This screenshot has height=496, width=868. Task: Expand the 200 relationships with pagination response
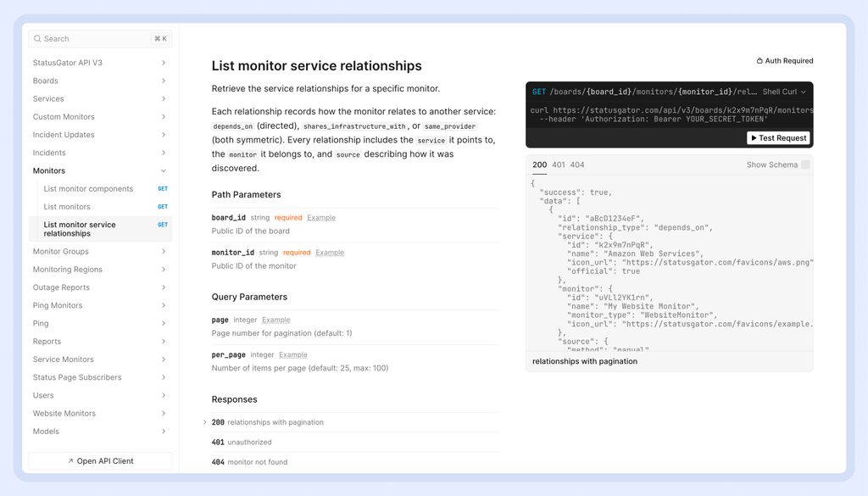coord(204,422)
